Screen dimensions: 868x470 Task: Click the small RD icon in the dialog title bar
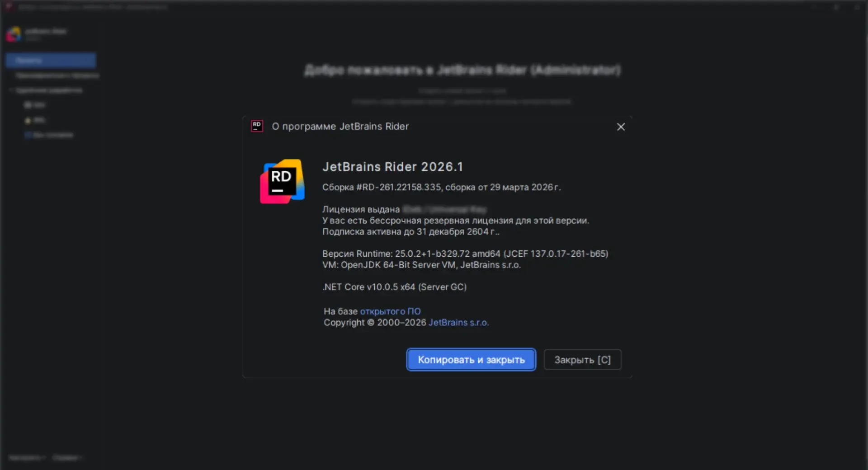point(257,126)
